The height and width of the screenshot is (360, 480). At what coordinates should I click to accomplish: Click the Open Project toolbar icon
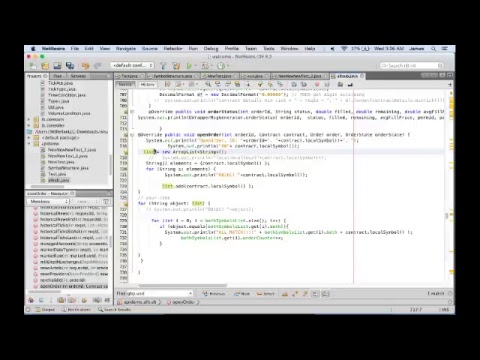(x=57, y=66)
